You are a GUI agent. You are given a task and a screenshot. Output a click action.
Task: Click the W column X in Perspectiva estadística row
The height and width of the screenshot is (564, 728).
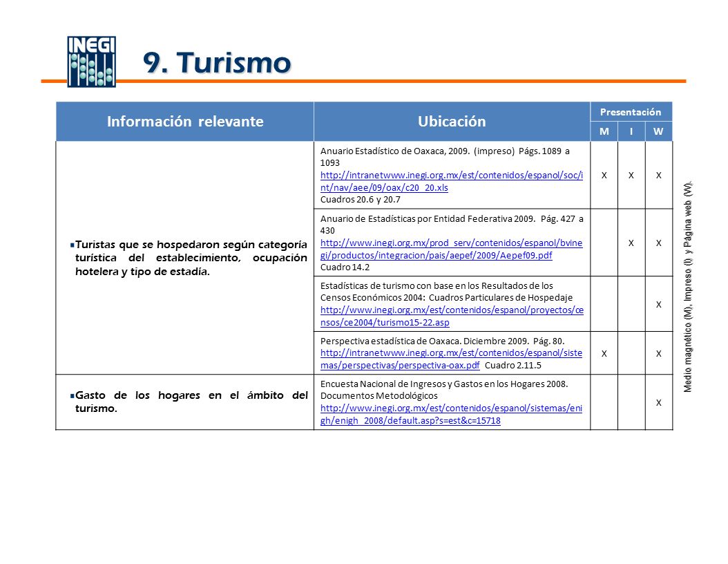tap(658, 354)
